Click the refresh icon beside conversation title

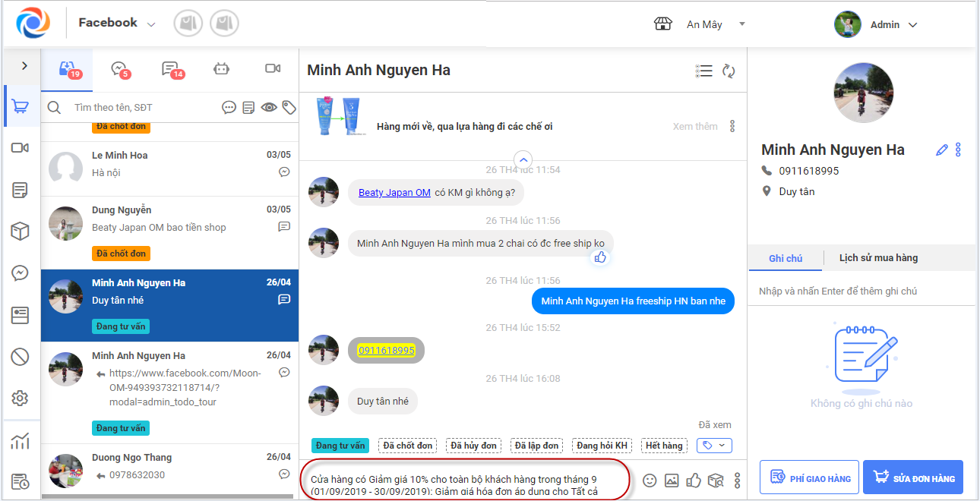pyautogui.click(x=729, y=71)
